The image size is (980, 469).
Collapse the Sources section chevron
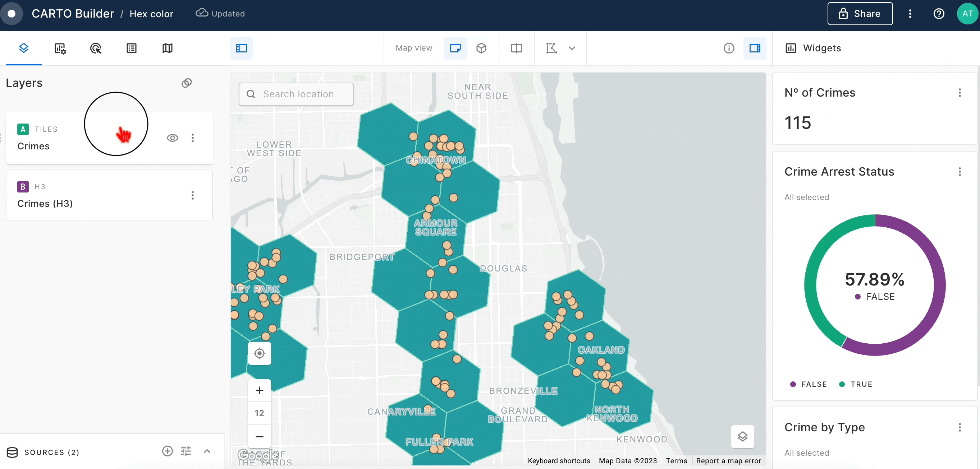coord(207,451)
